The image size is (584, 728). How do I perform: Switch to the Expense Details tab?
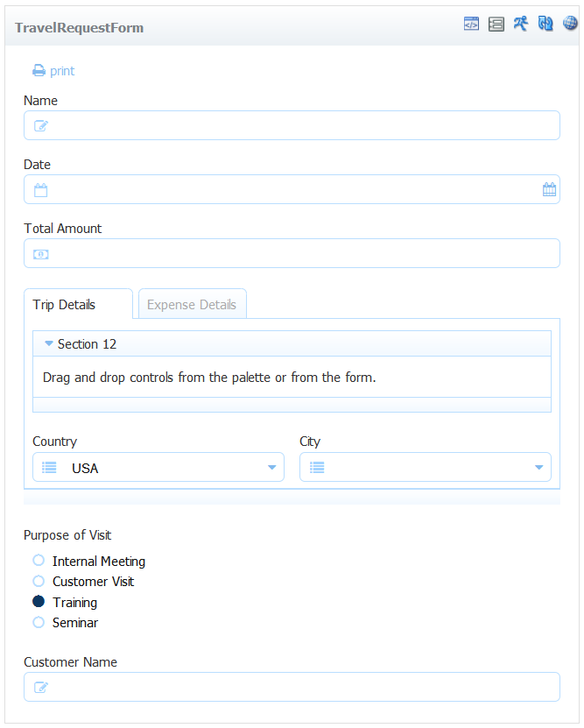tap(192, 304)
